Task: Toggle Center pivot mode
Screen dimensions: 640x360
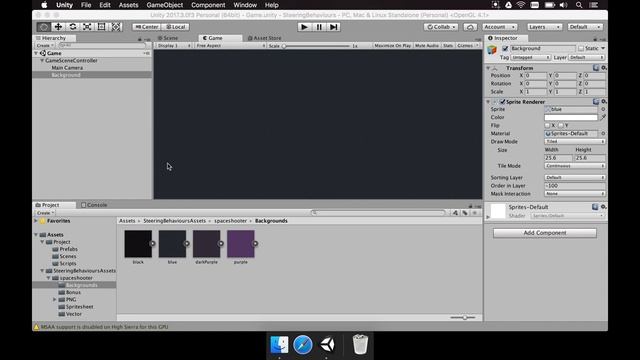Action: 146,27
